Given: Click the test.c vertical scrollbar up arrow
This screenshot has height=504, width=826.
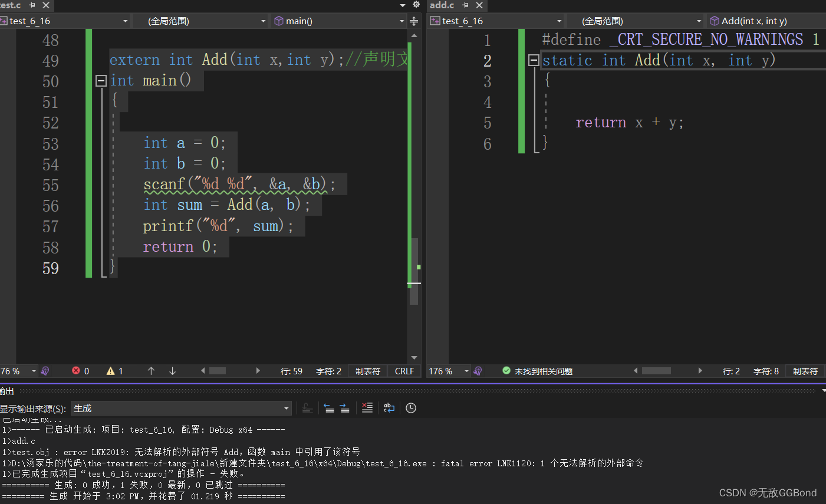Looking at the screenshot, I should 414,36.
